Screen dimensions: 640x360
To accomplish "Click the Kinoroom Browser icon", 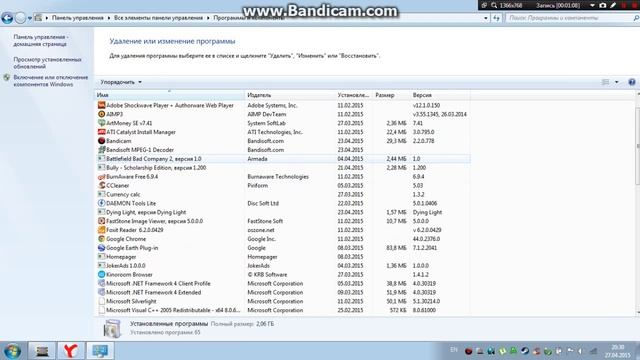I will pyautogui.click(x=102, y=275).
